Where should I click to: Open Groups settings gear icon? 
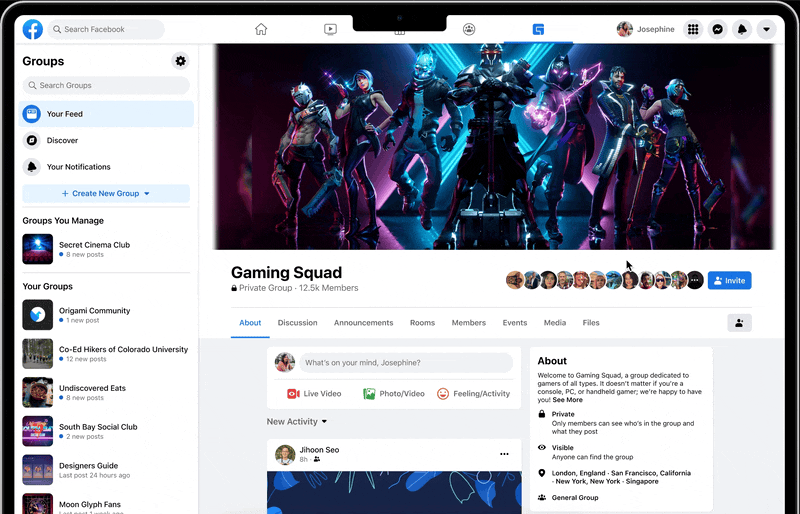click(x=180, y=61)
